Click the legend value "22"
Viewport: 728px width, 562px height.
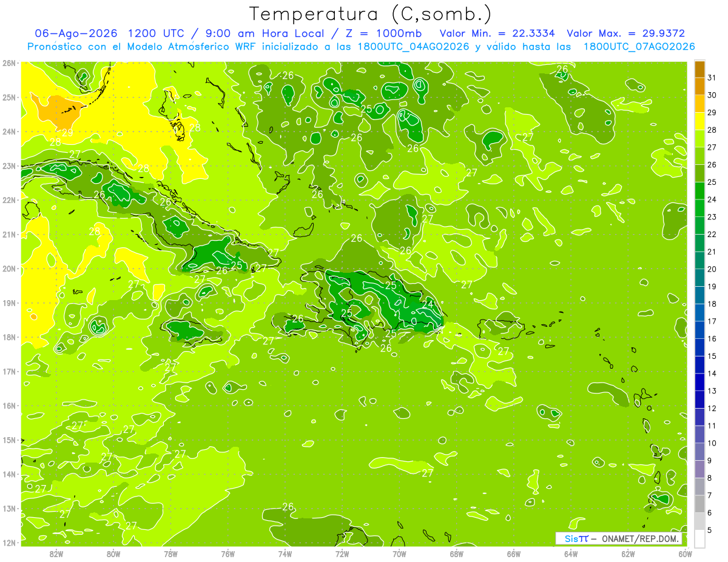pyautogui.click(x=712, y=235)
